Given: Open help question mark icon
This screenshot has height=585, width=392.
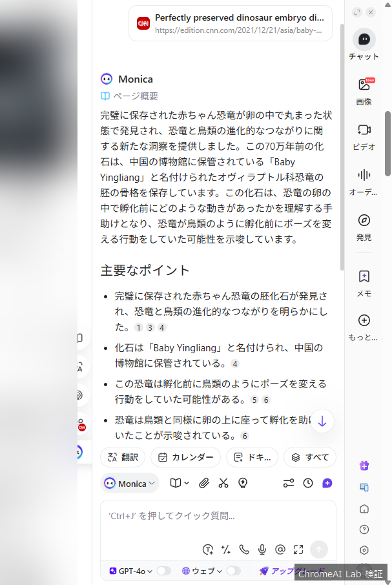Looking at the screenshot, I should click(364, 529).
